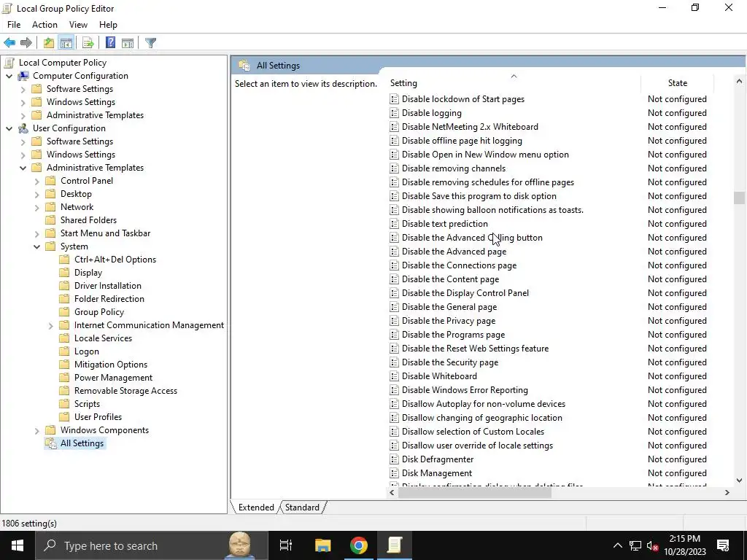Click the Disk Defragmenter policy icon
This screenshot has width=747, height=560.
click(394, 459)
